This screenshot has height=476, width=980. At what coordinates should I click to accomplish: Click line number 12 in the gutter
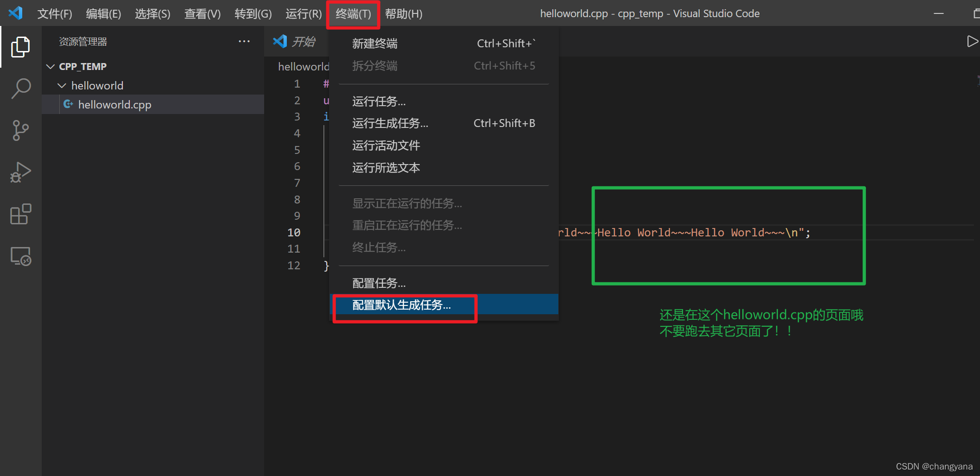294,266
